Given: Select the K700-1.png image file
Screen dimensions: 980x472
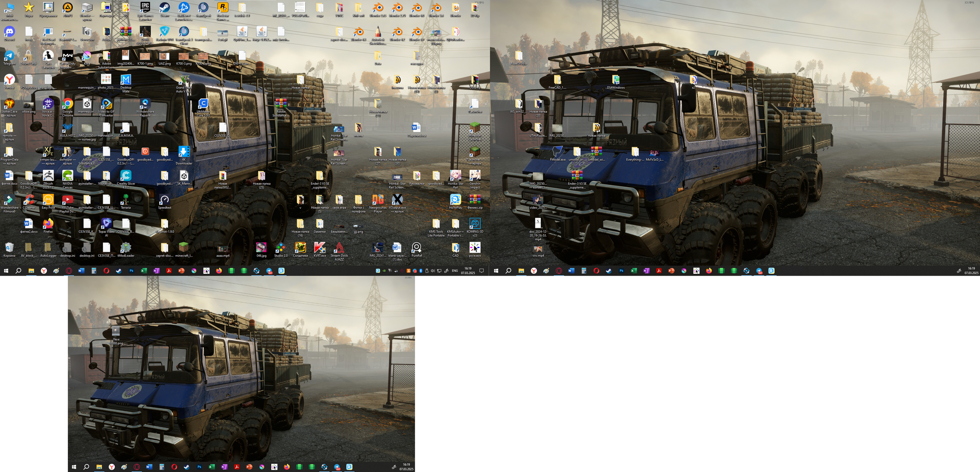Looking at the screenshot, I should coord(145,58).
